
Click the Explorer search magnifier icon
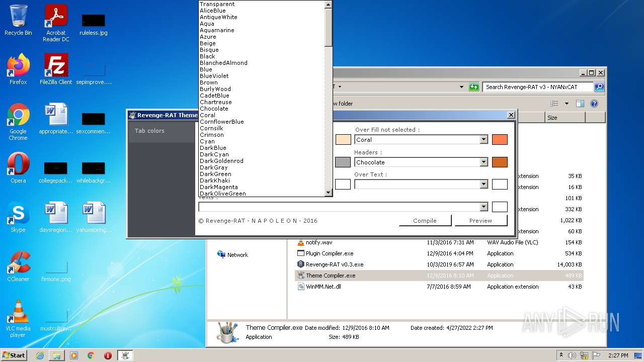pos(599,87)
